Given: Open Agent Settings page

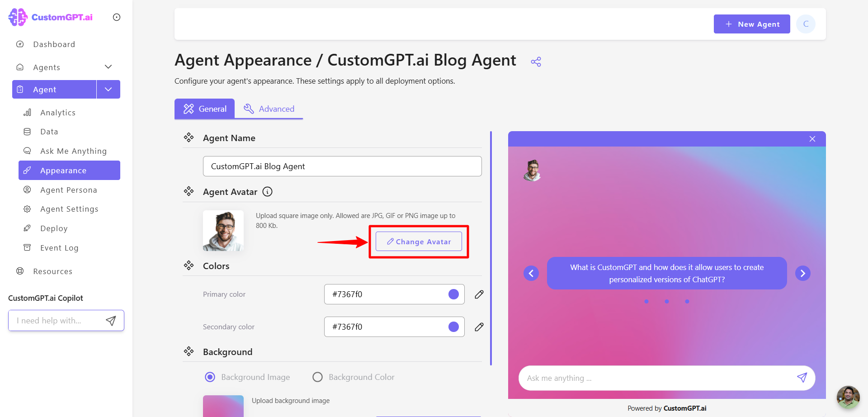Looking at the screenshot, I should (69, 209).
